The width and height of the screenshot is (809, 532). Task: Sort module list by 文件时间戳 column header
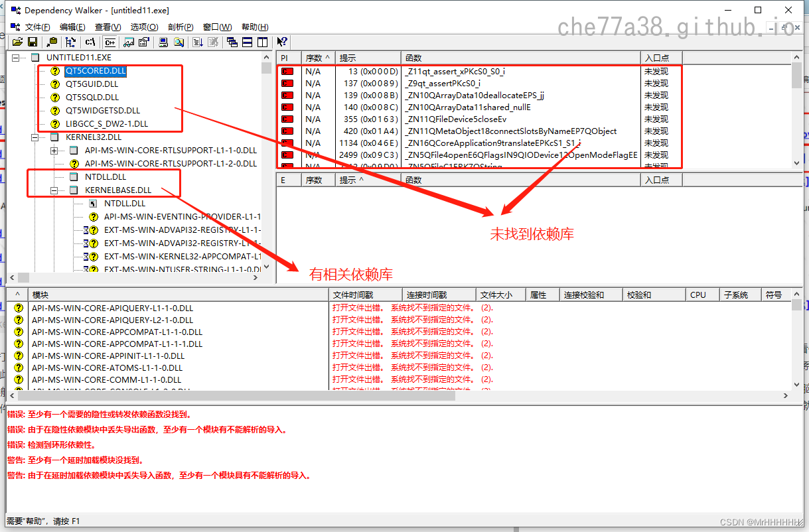click(366, 295)
